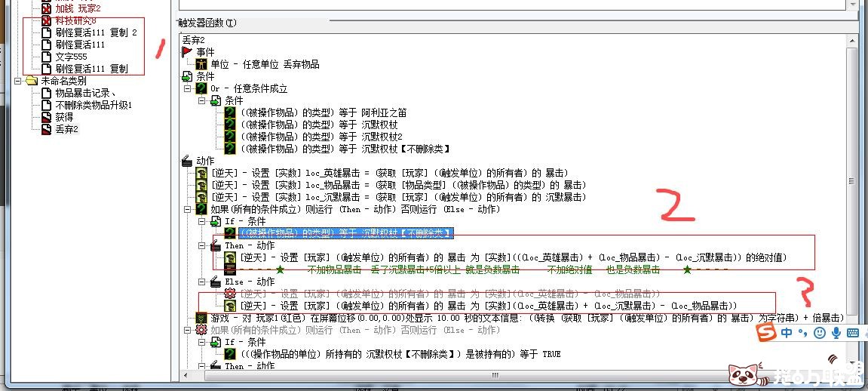Open the emoji face in the IME bar

tap(820, 333)
